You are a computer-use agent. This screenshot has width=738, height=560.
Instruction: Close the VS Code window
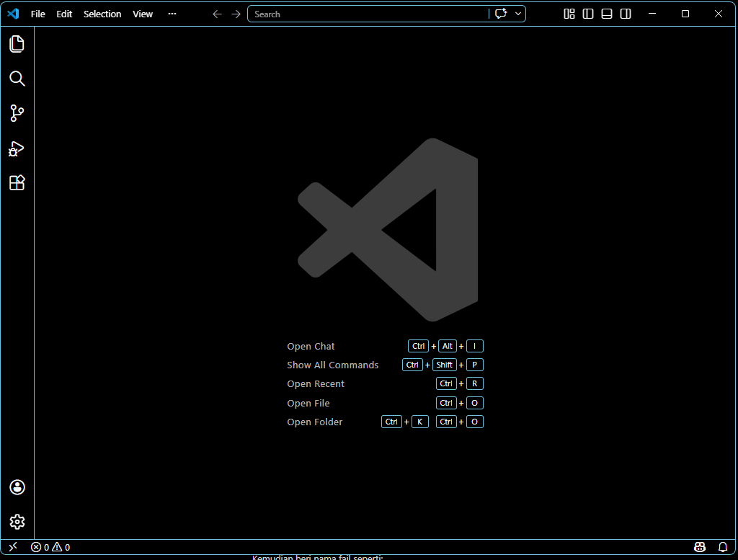coord(719,14)
